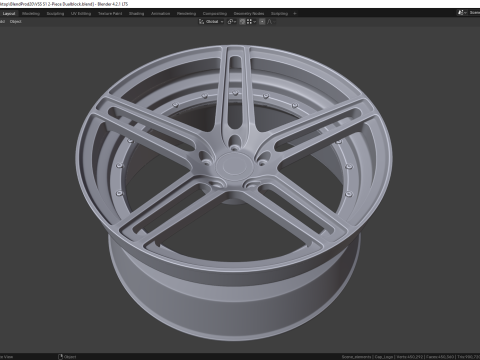Open the scene browse icon dropdown
Image resolution: width=480 pixels, height=360 pixels.
[462, 13]
